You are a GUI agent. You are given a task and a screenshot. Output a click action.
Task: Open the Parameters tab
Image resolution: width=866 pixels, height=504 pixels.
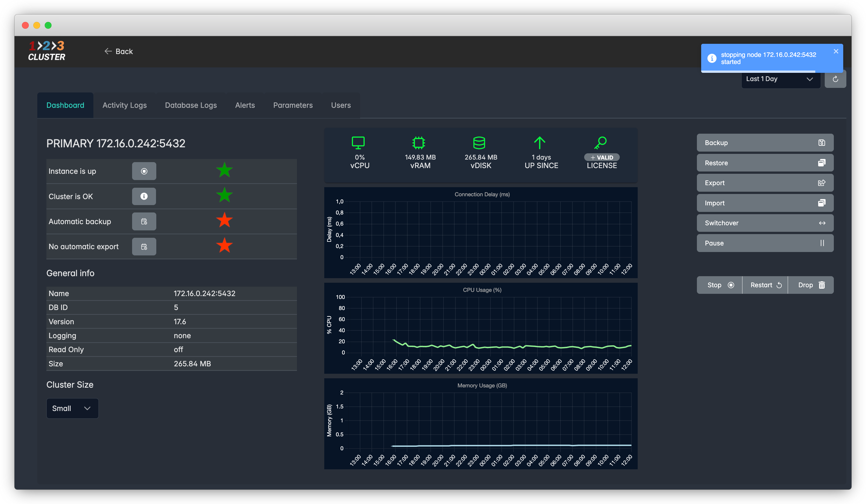point(293,106)
